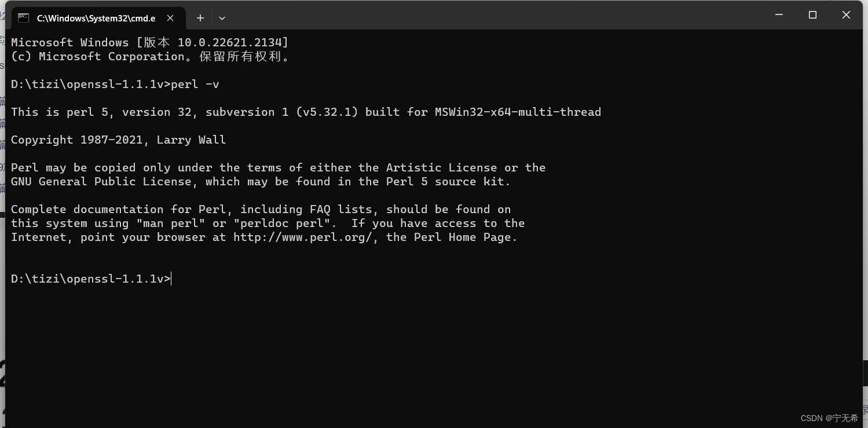868x428 pixels.
Task: Click the Microsoft Windows version line
Action: (x=149, y=43)
